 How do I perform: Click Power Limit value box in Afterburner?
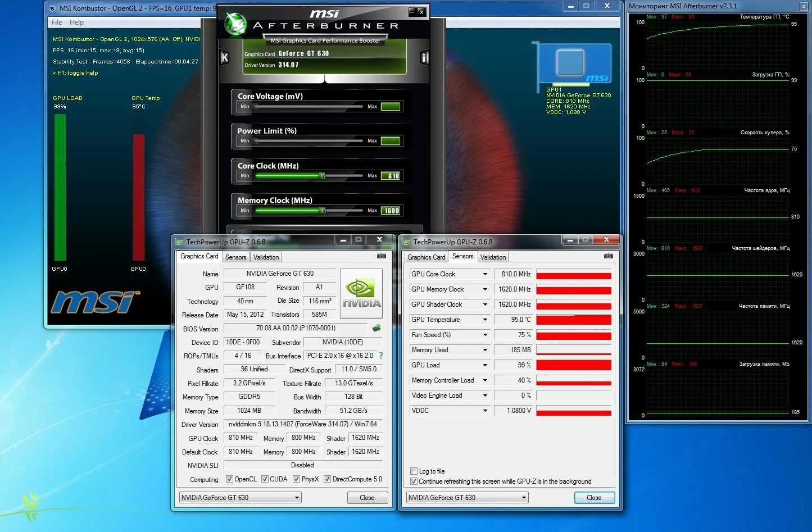coord(391,141)
